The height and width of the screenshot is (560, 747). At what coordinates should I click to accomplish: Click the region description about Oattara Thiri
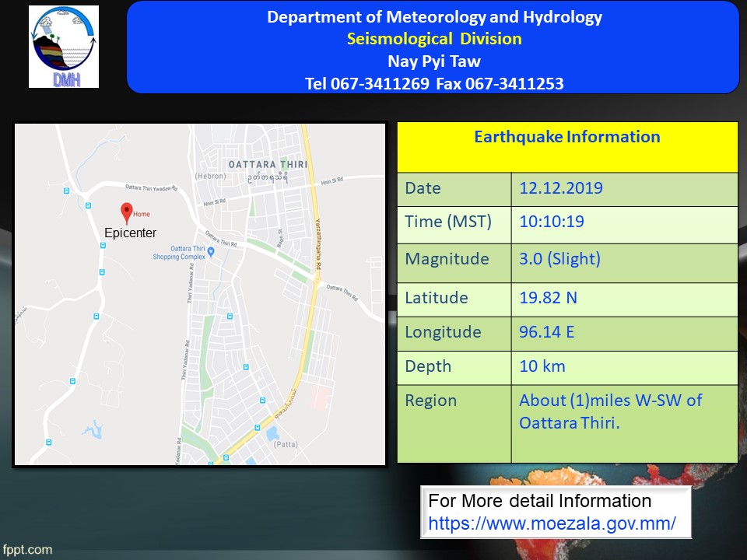coord(610,411)
